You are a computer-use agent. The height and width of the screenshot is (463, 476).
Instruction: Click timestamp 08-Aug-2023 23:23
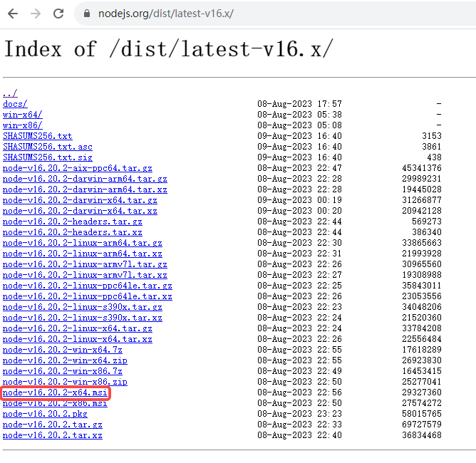[299, 414]
